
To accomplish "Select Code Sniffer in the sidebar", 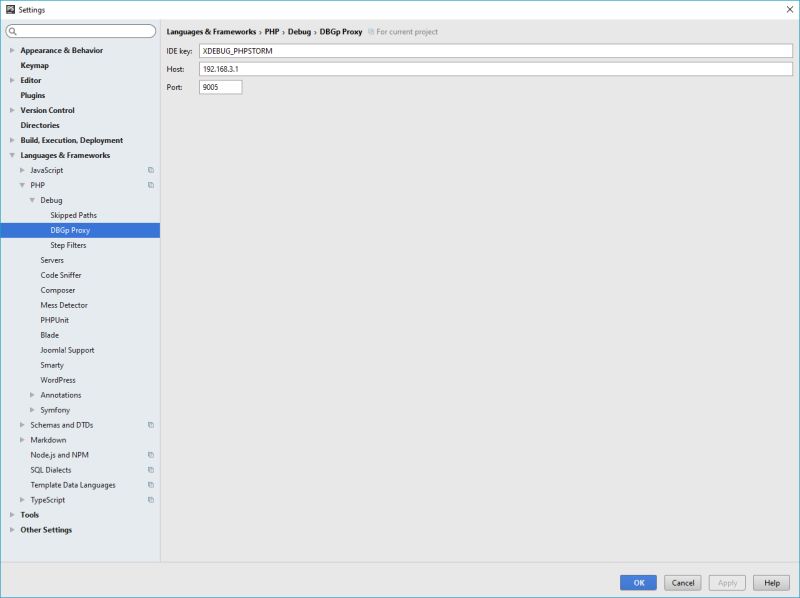I will click(x=59, y=274).
